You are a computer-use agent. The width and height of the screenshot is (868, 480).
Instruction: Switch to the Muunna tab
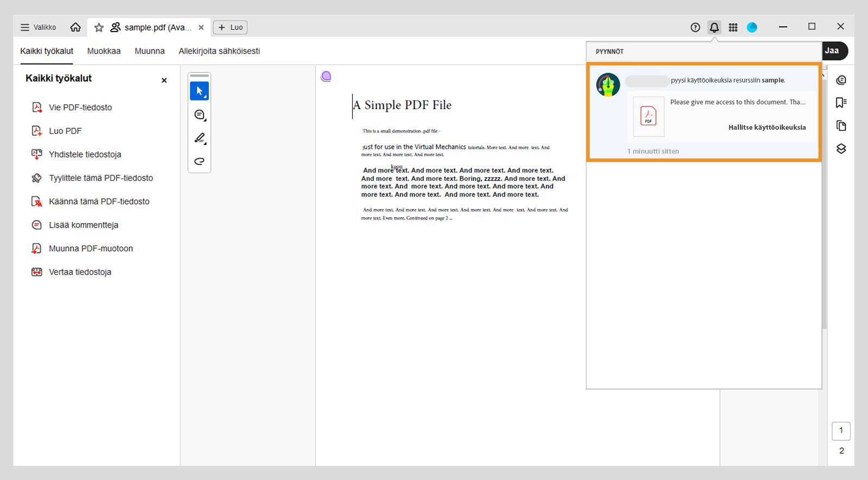pos(150,51)
